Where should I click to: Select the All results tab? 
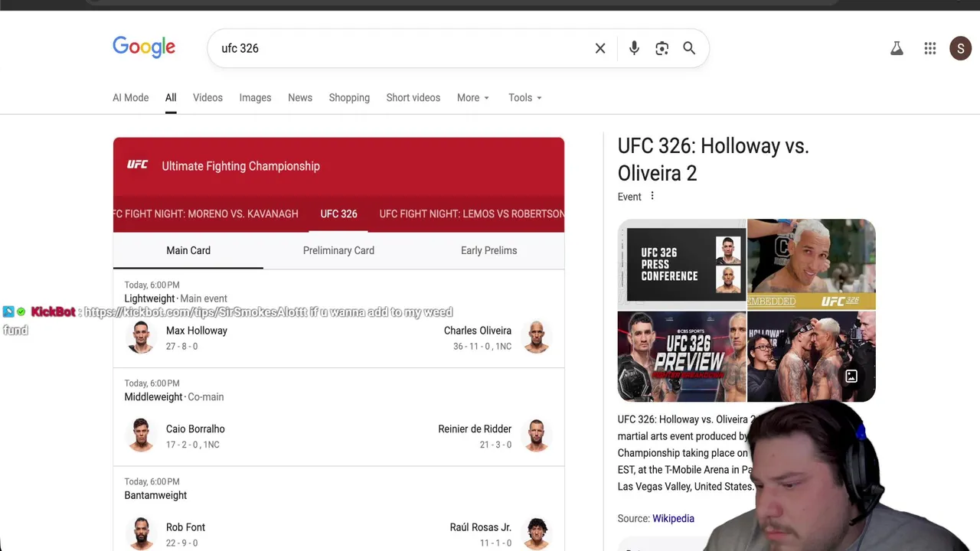point(171,98)
